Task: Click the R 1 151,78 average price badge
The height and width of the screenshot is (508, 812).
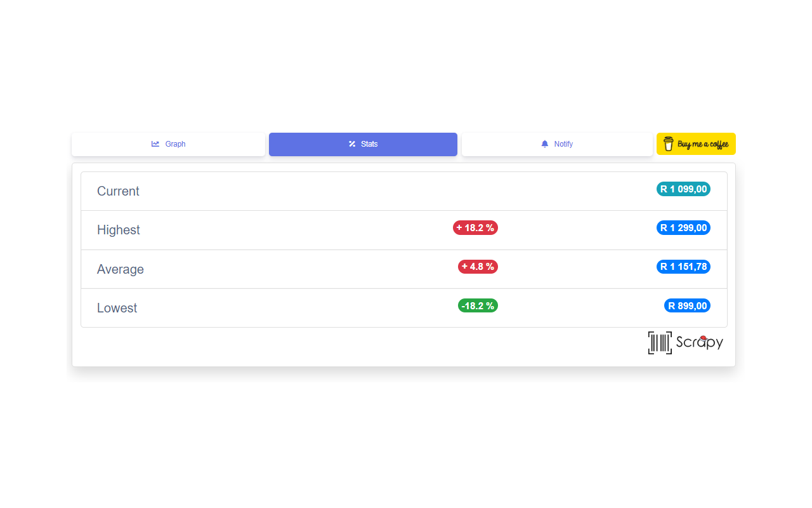Action: point(683,267)
